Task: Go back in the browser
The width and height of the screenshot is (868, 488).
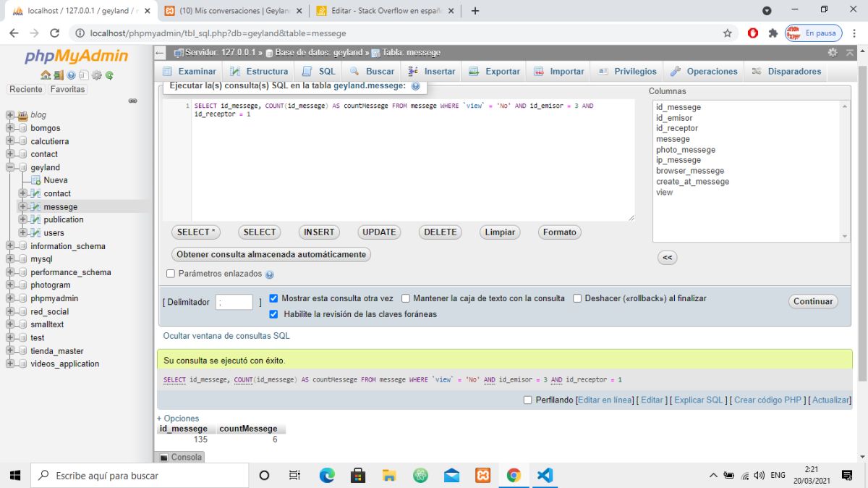Action: pos(14,33)
